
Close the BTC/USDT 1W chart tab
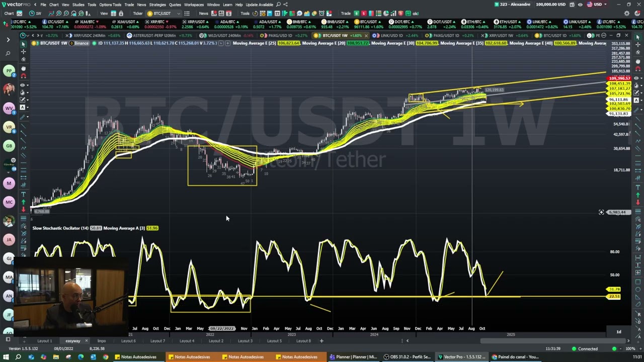tap(366, 36)
